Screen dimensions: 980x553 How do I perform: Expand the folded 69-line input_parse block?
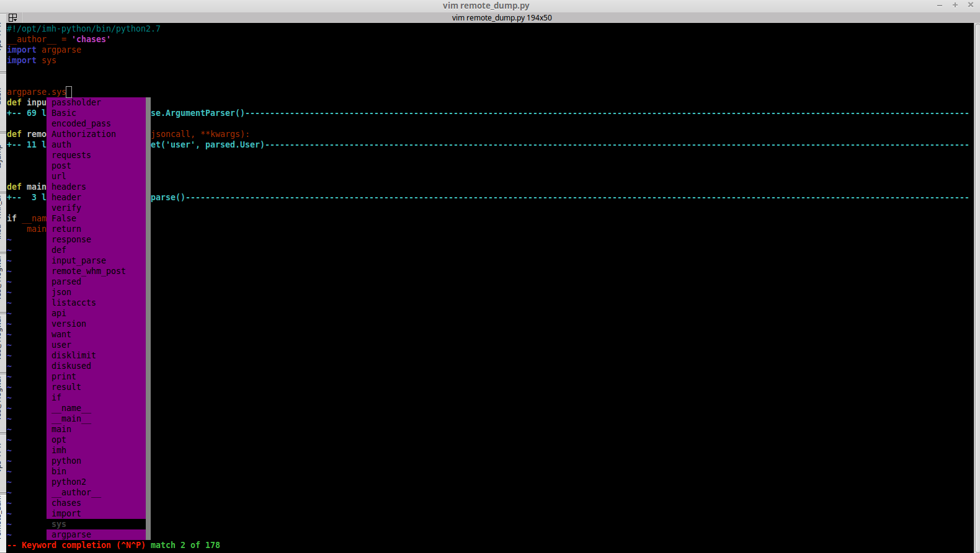tap(26, 113)
